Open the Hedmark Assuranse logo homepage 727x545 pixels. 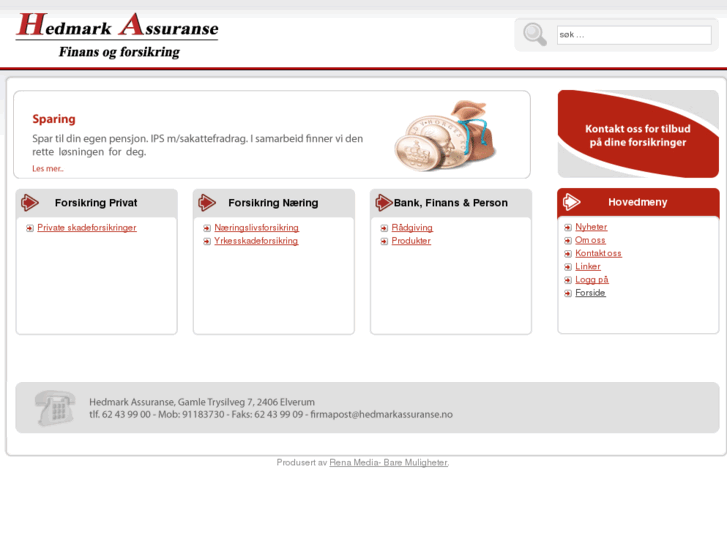(x=117, y=36)
